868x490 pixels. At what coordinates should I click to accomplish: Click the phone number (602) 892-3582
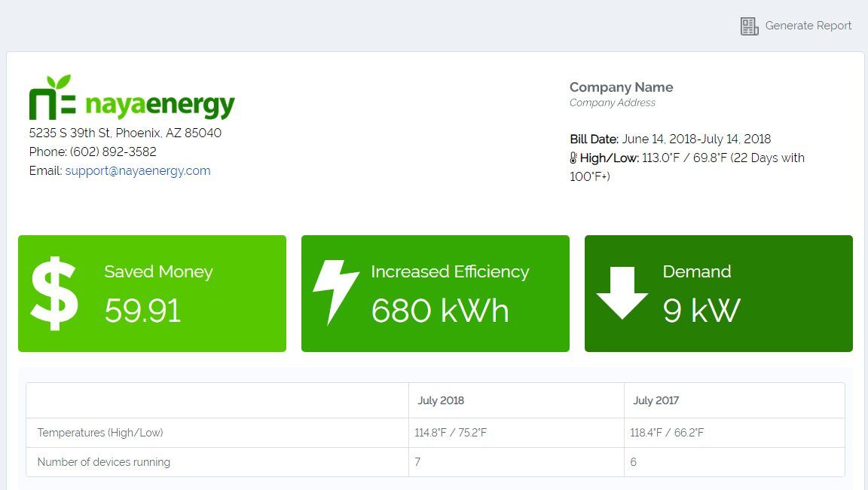113,152
